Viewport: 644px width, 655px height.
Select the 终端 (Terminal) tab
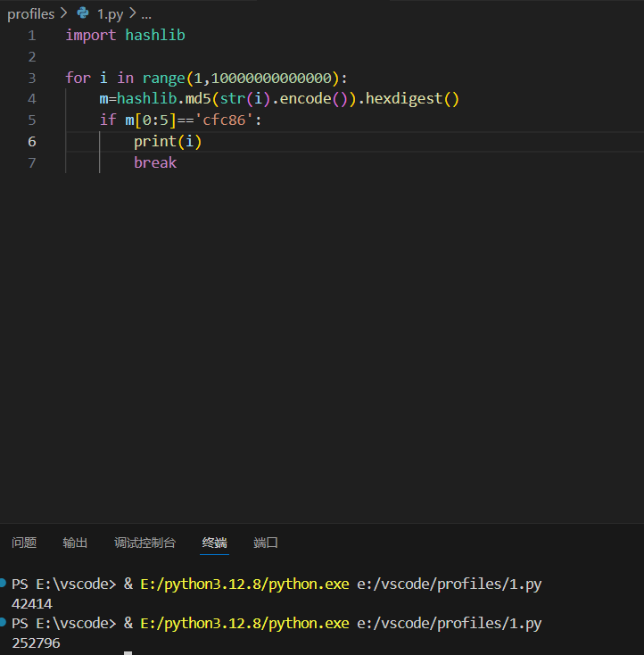pyautogui.click(x=214, y=543)
